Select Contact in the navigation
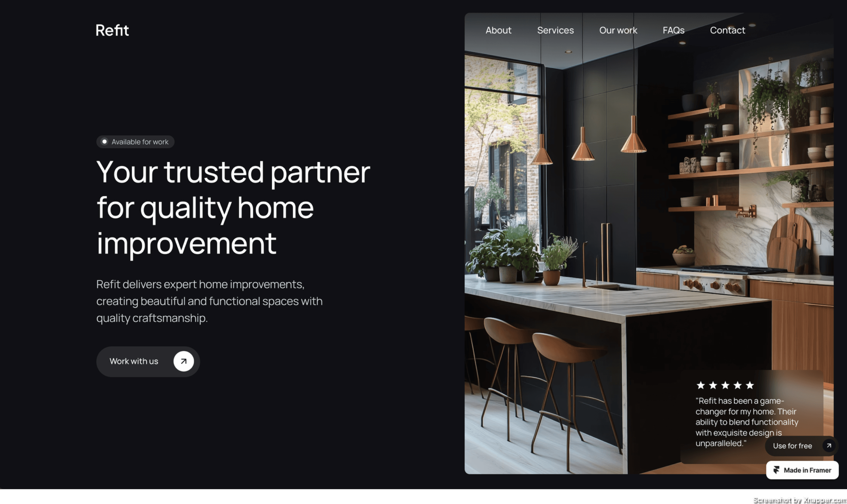This screenshot has height=504, width=847. 727,30
